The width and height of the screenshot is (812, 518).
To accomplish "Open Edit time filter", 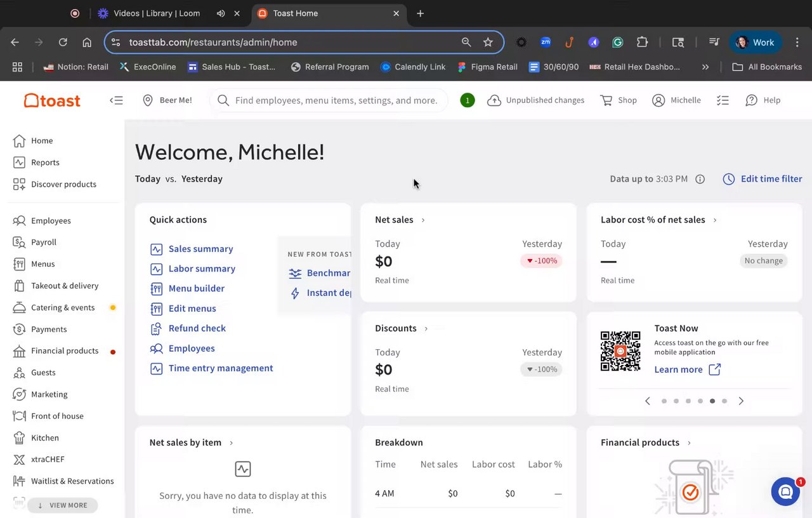I will (x=763, y=179).
